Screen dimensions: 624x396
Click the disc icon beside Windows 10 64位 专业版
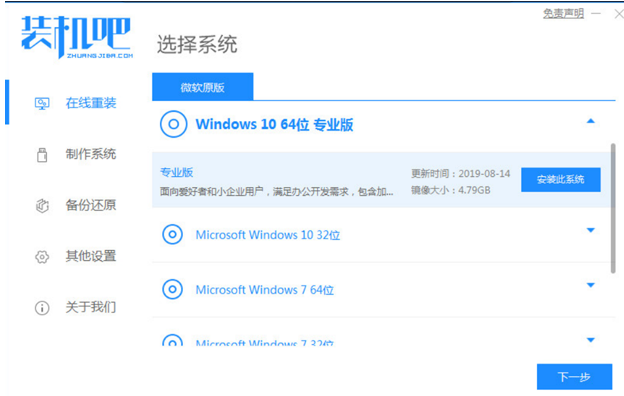tap(174, 124)
